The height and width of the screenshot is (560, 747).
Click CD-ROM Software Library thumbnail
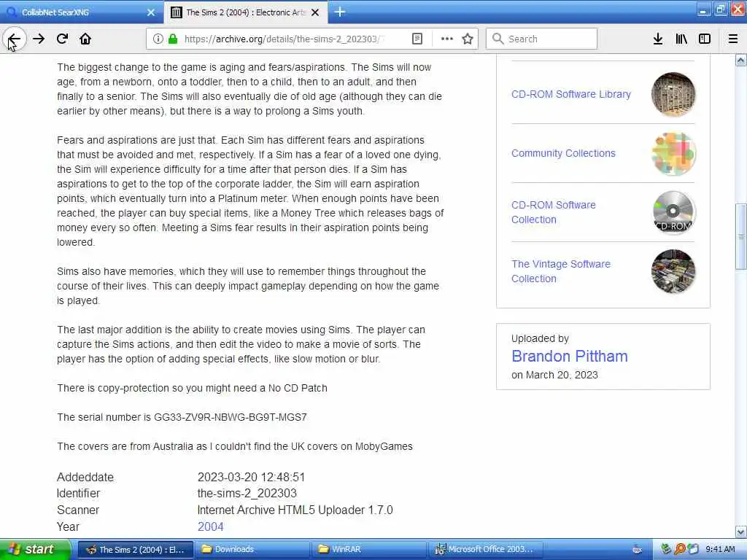pos(673,94)
